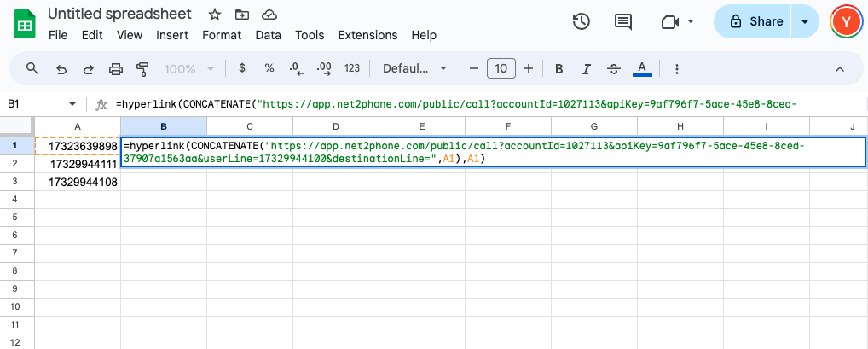Open the Insert menu
The height and width of the screenshot is (349, 868).
click(172, 35)
